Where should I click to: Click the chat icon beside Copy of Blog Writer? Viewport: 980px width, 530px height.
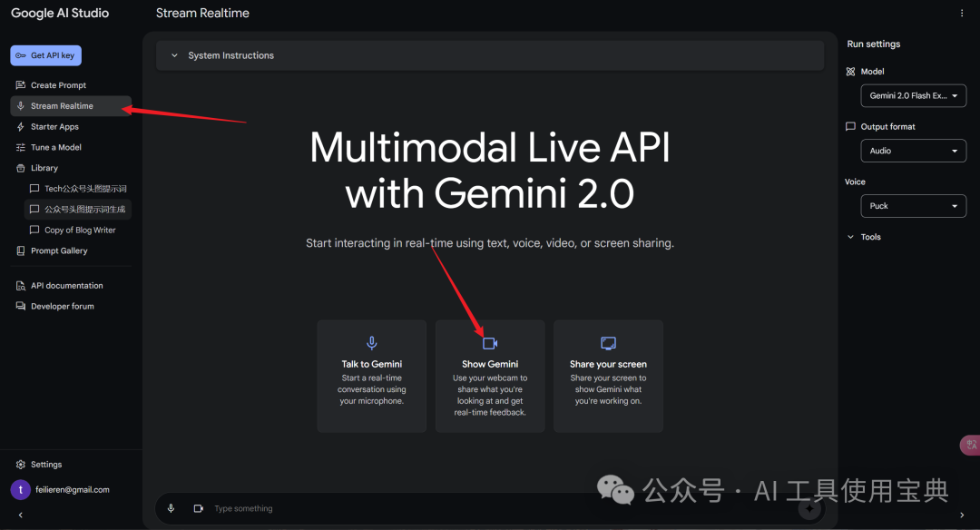[34, 230]
